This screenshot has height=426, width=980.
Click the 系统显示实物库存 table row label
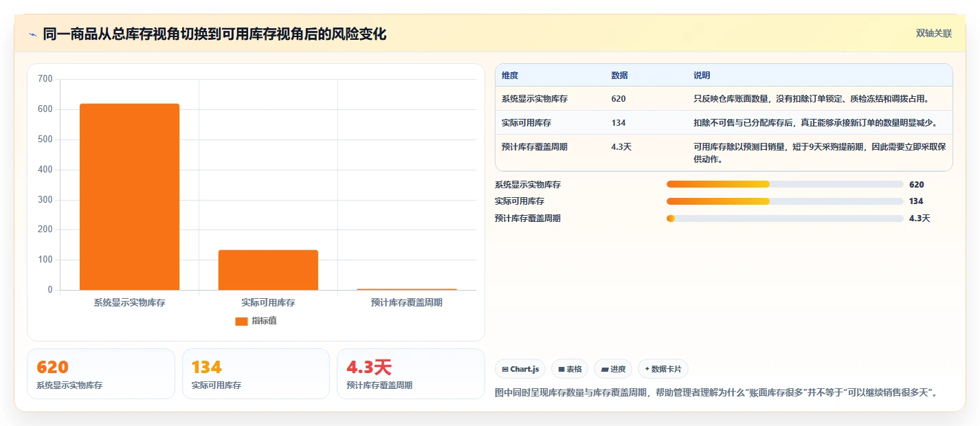click(535, 99)
